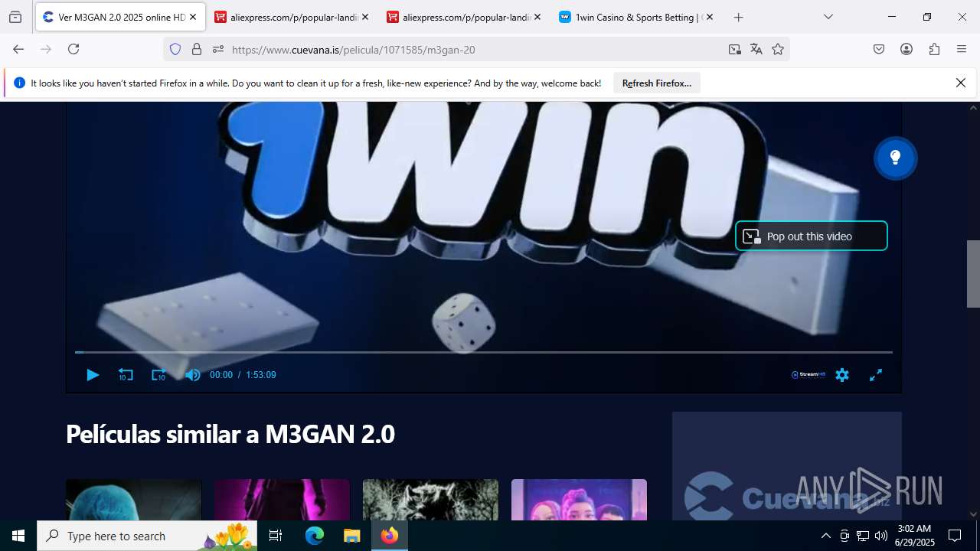Bookmark this page with star
Viewport: 980px width, 551px height.
click(x=778, y=49)
